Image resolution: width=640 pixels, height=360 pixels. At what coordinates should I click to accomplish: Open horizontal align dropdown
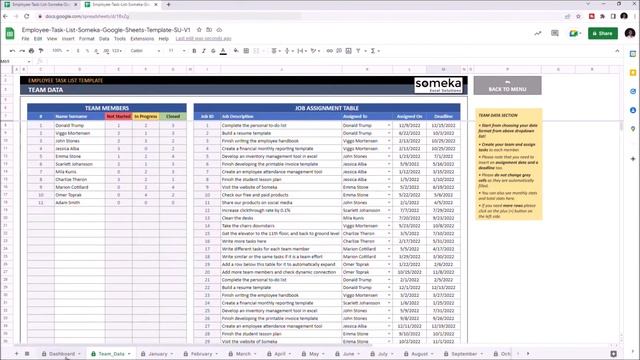coord(276,51)
